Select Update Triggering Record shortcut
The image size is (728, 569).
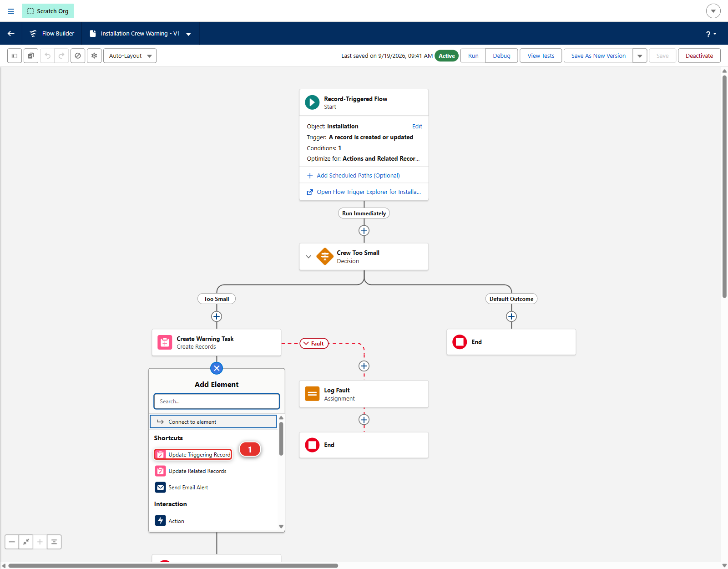tap(193, 454)
